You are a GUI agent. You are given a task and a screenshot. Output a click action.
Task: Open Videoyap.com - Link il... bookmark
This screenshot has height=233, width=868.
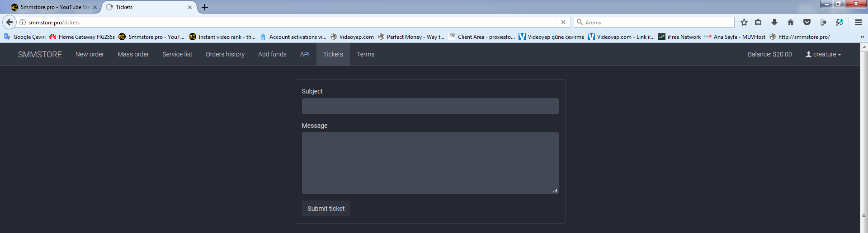pos(621,37)
